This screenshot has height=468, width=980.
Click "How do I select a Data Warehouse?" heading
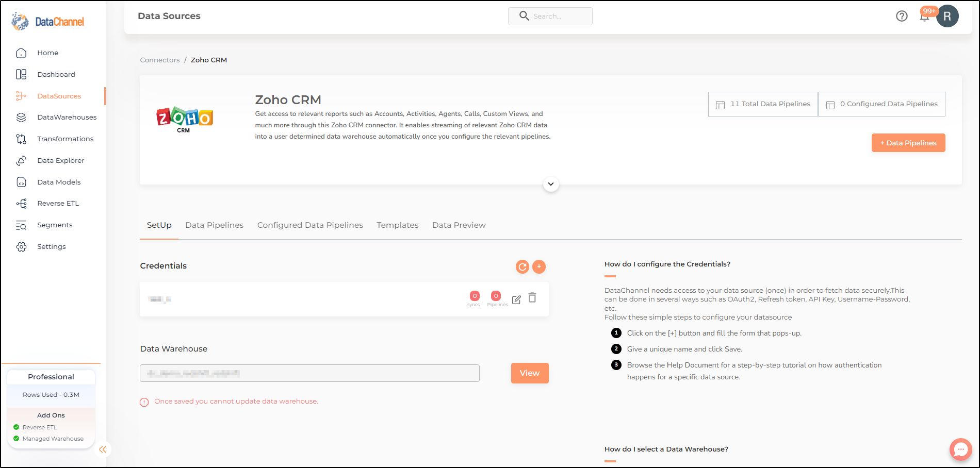666,449
